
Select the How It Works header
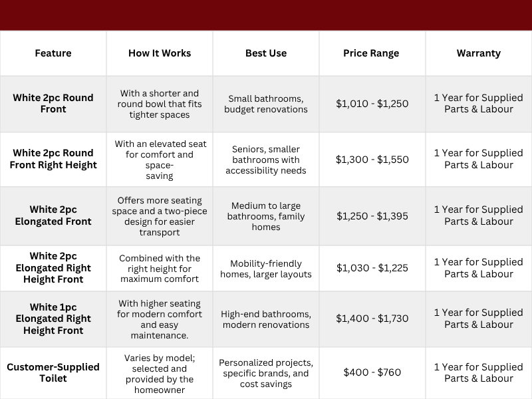[x=160, y=53]
